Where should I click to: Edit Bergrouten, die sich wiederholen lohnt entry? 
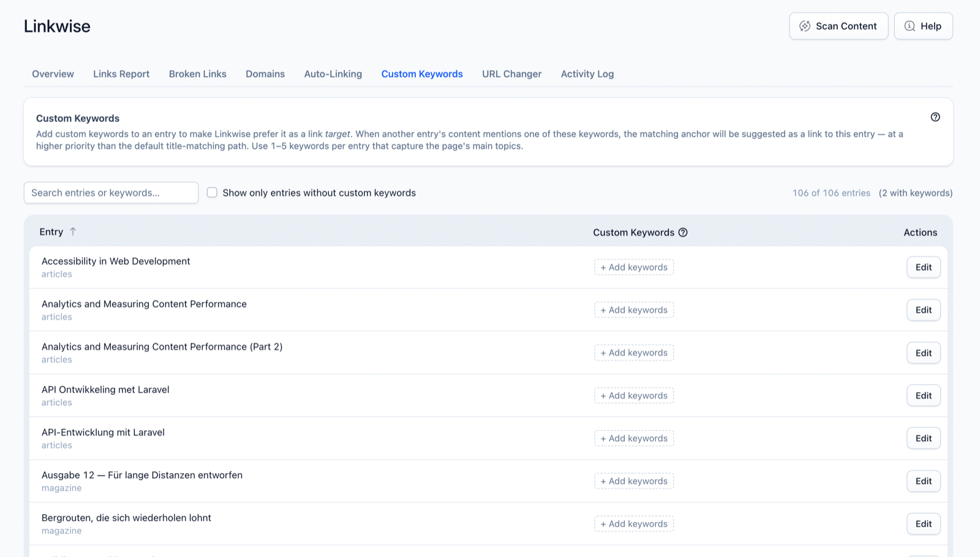click(x=924, y=524)
